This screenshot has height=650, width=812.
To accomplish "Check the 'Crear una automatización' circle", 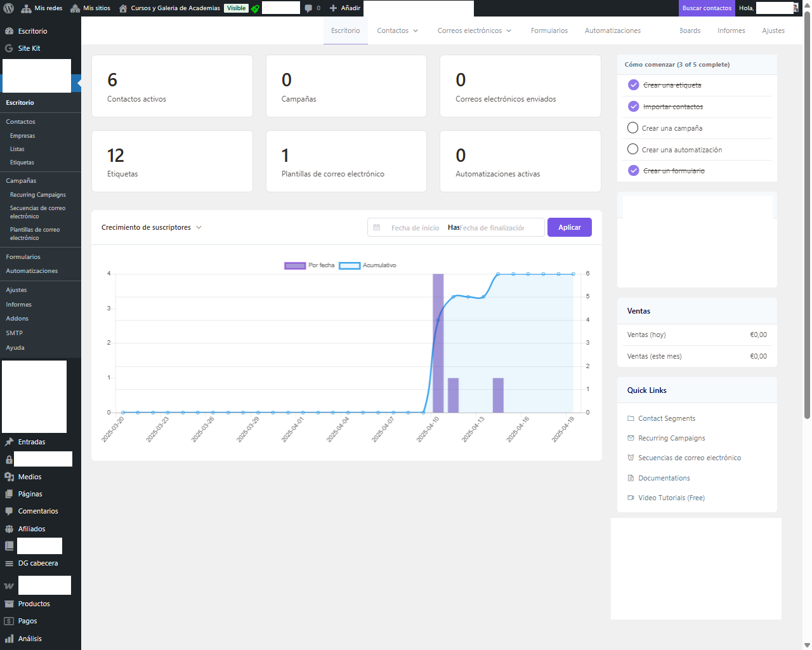I will (x=632, y=149).
